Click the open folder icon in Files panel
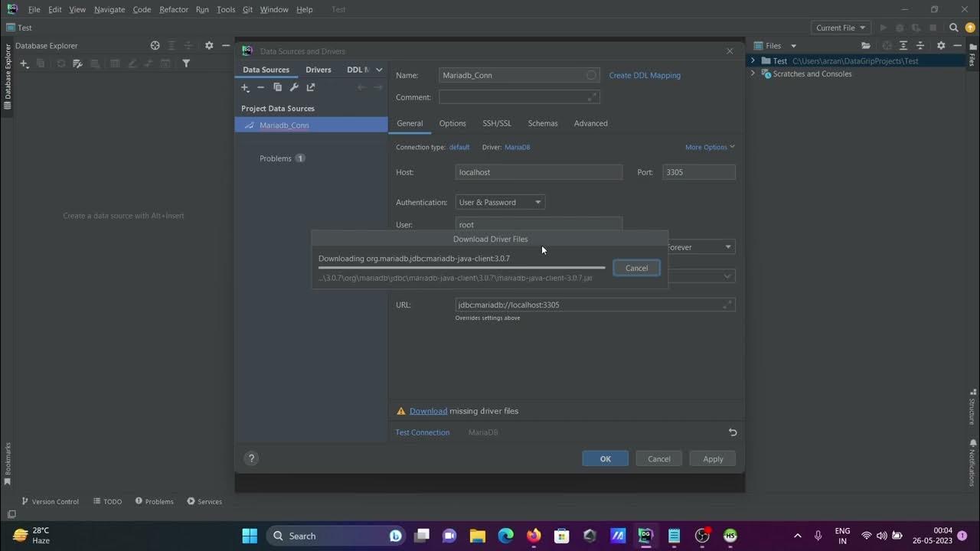Screen dimensions: 980x551 [x=866, y=46]
